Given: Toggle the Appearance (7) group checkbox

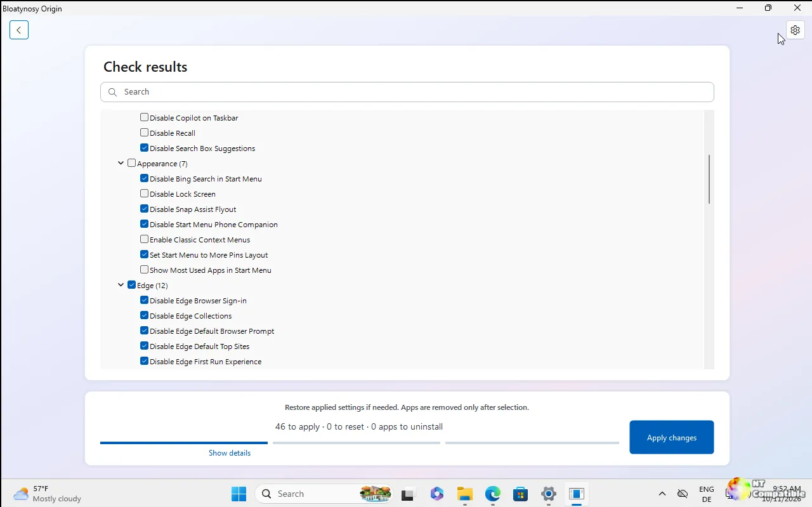Looking at the screenshot, I should (131, 163).
